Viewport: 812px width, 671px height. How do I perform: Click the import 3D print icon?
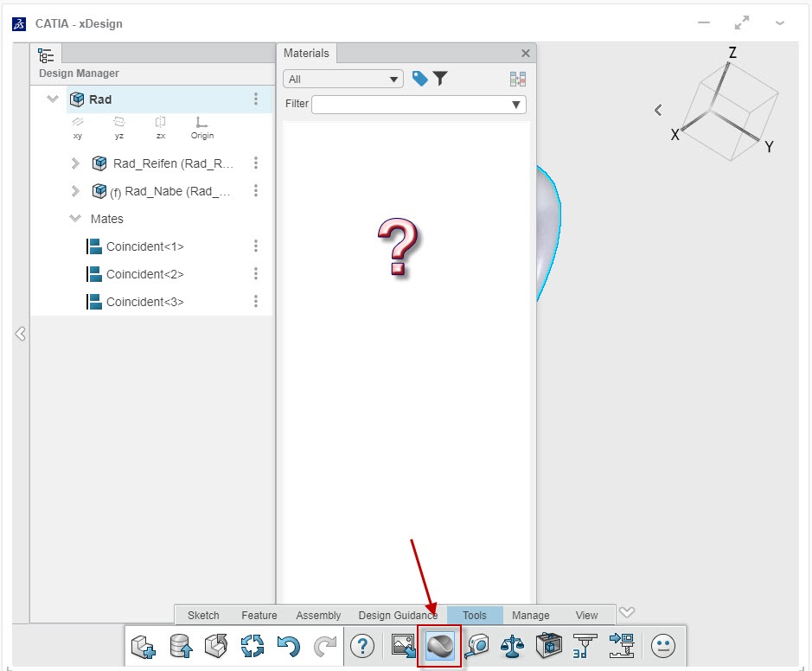click(x=622, y=646)
